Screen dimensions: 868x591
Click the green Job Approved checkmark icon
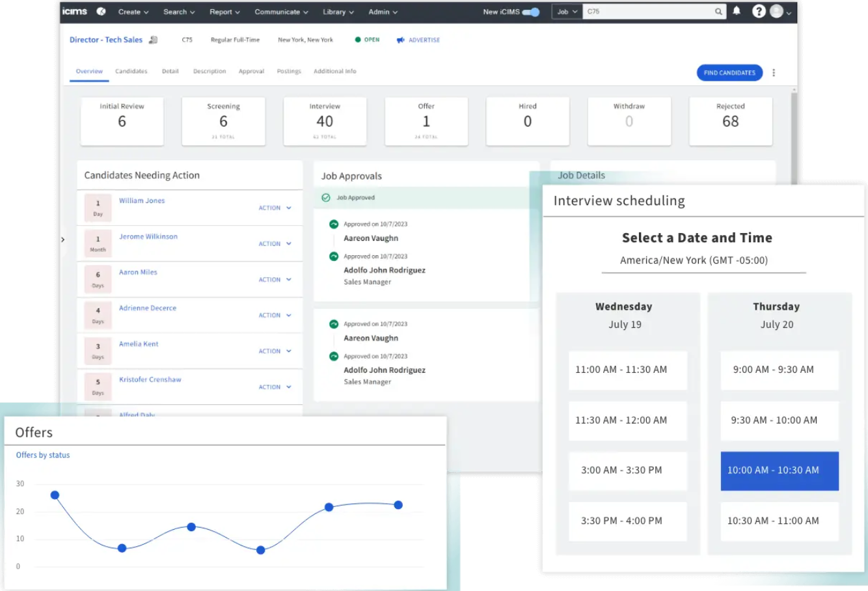[x=326, y=198]
